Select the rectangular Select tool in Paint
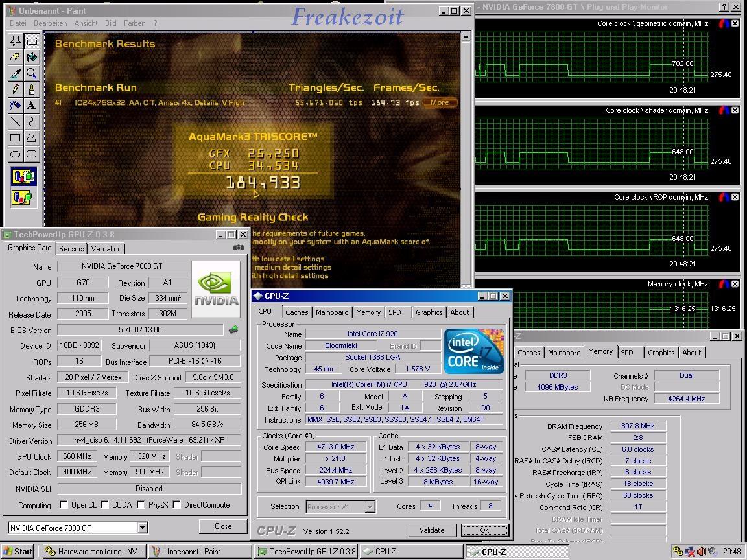Viewport: 747px width, 560px height. click(31, 41)
